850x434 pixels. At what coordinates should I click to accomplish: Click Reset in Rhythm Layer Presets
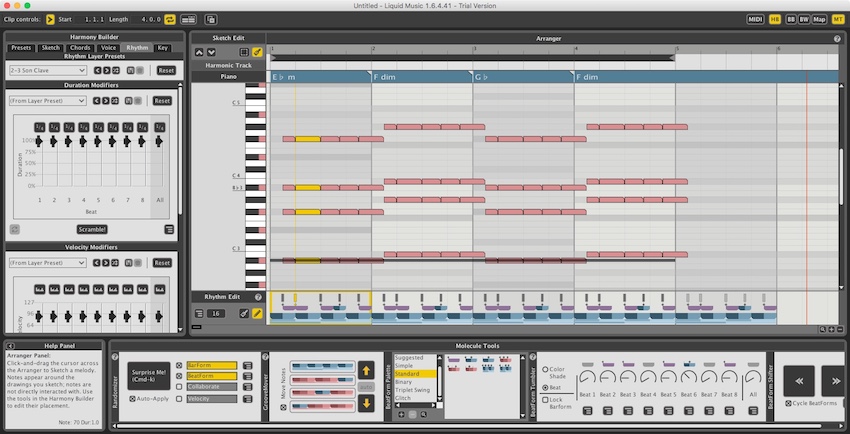coord(166,70)
